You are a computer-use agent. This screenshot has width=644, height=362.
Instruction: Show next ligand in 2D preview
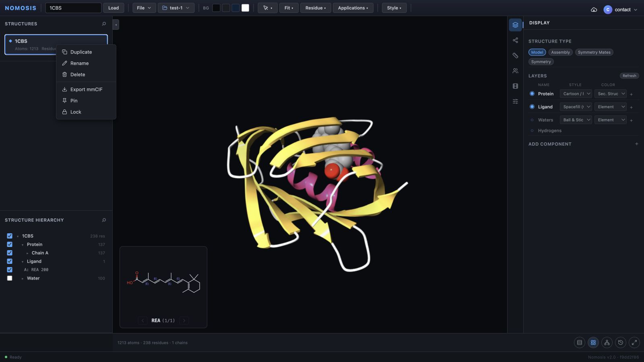tap(184, 321)
